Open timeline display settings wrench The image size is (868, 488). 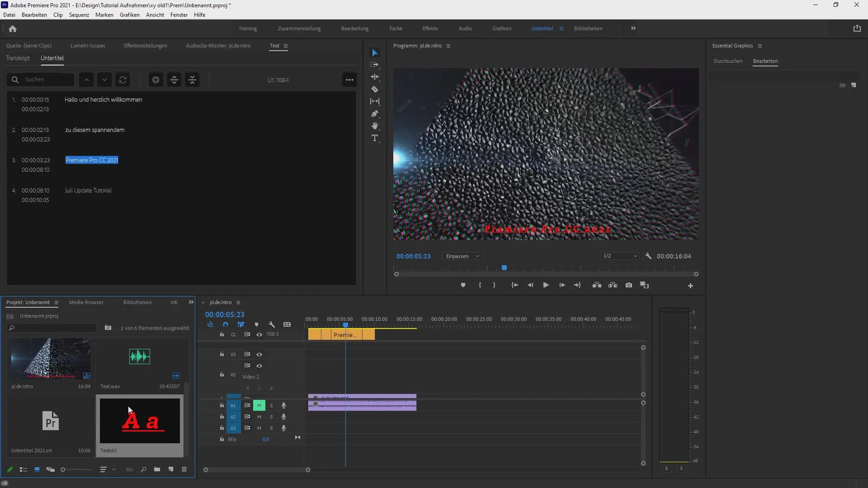click(x=272, y=324)
